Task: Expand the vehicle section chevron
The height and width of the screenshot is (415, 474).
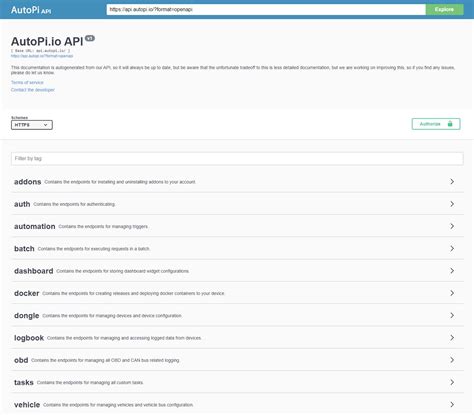Action: tap(452, 405)
